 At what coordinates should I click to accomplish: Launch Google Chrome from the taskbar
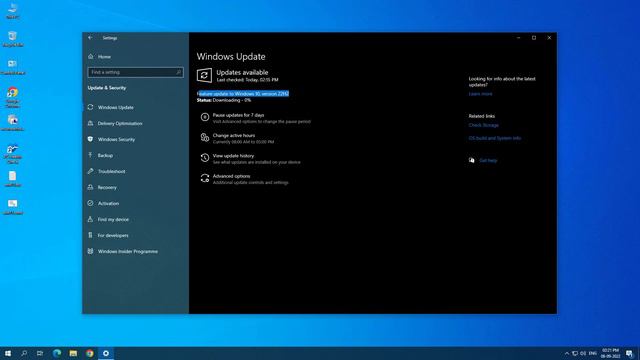[x=89, y=353]
